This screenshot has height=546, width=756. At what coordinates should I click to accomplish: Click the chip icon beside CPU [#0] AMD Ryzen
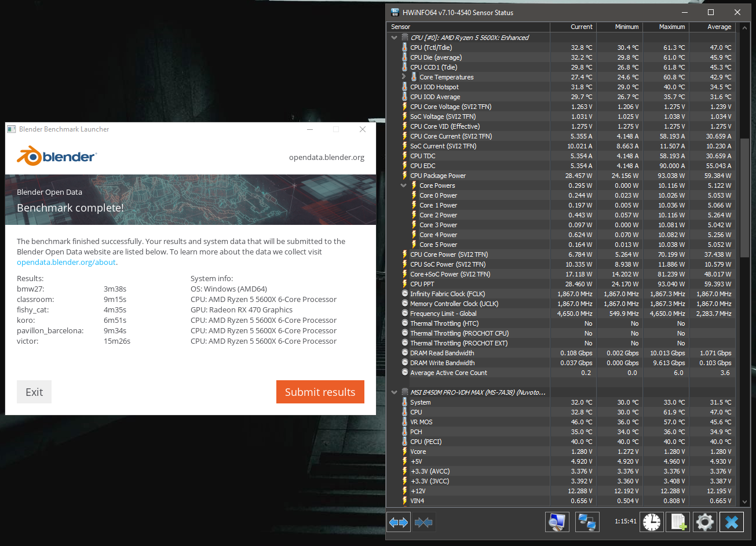coord(405,38)
